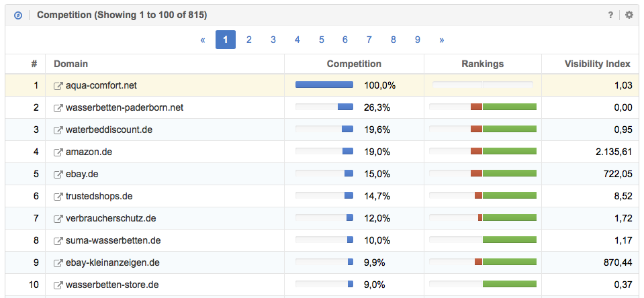Open the panel settings gear
The image size is (644, 298).
point(629,15)
